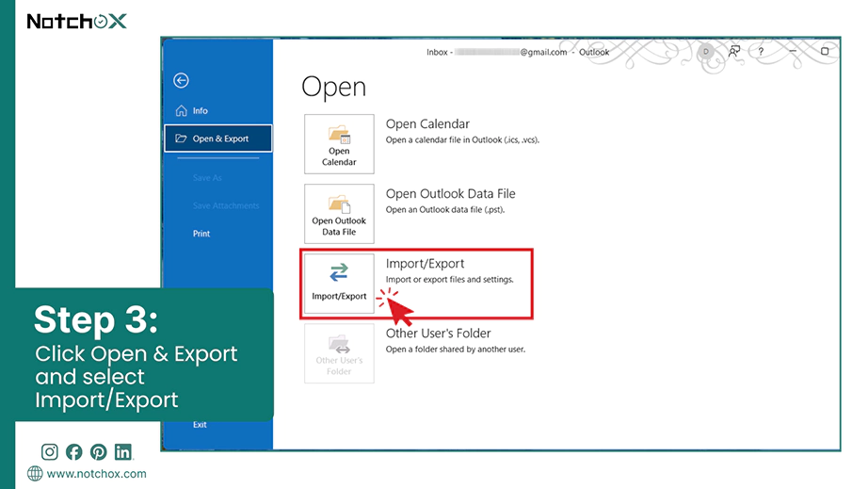Click the home icon beside Info
This screenshot has width=868, height=489.
(181, 111)
